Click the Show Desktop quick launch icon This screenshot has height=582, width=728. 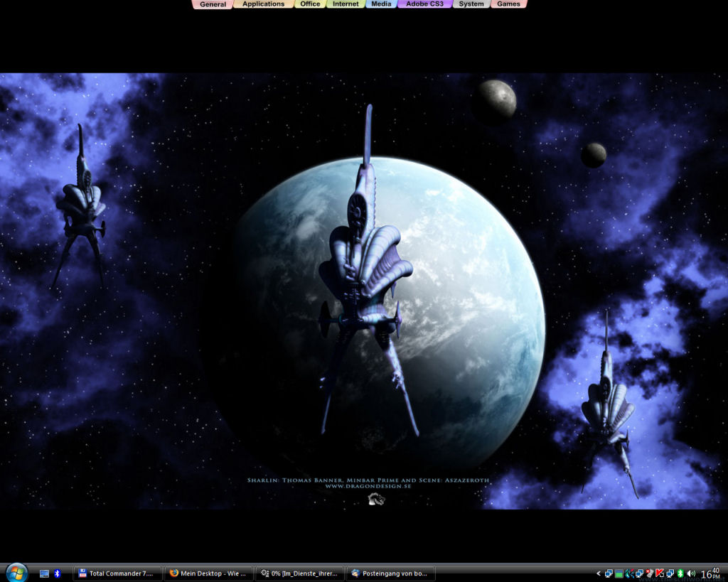(x=44, y=573)
